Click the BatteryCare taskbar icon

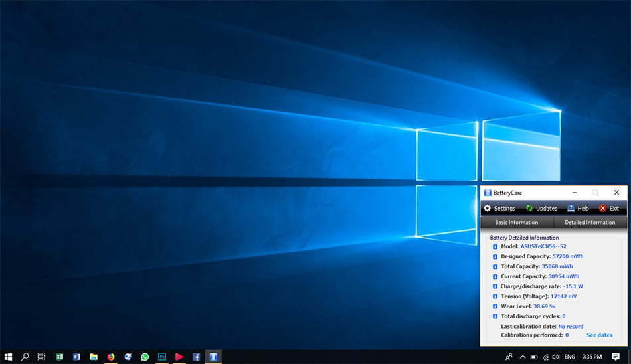click(213, 357)
